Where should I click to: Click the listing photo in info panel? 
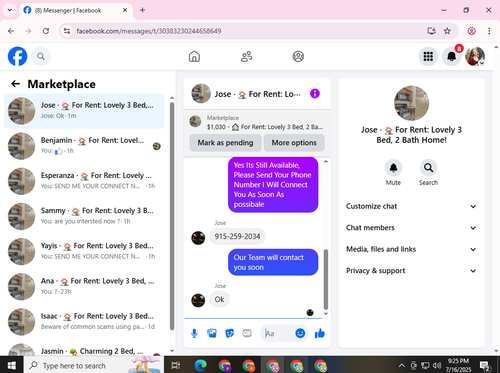tap(411, 103)
